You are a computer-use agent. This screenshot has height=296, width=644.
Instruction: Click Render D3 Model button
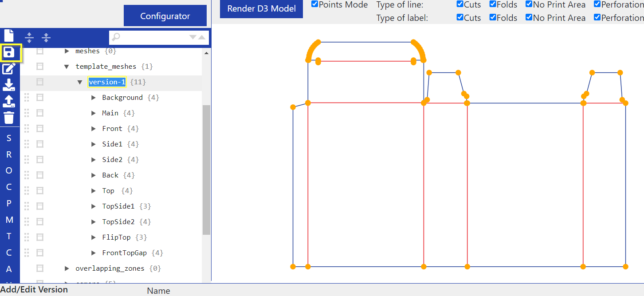pyautogui.click(x=262, y=8)
